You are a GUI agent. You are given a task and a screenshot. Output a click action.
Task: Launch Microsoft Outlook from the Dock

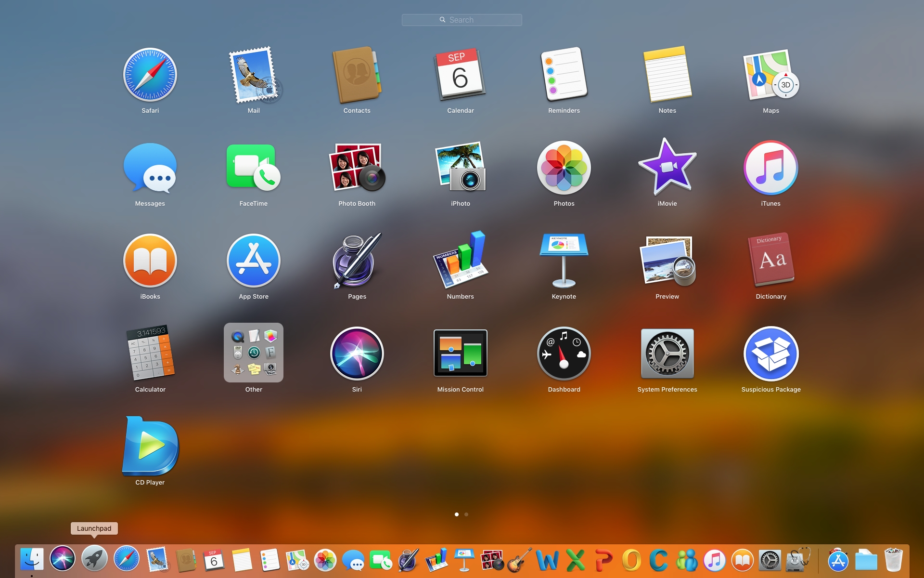[631, 560]
